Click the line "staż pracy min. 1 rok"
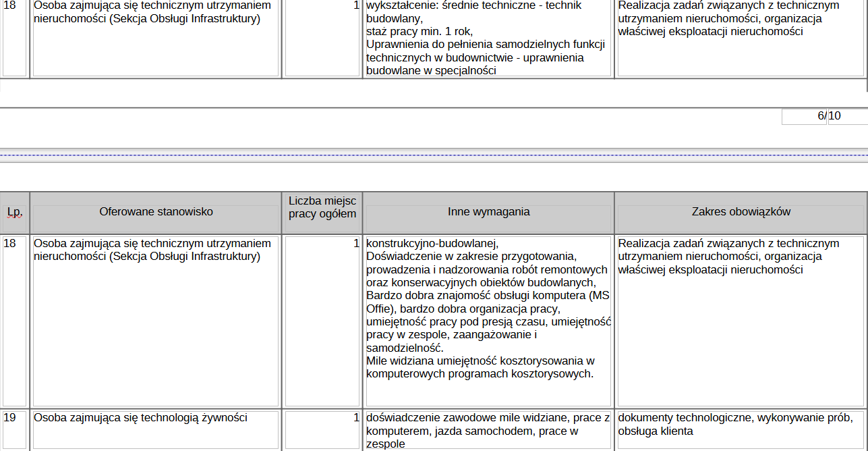 pyautogui.click(x=419, y=32)
